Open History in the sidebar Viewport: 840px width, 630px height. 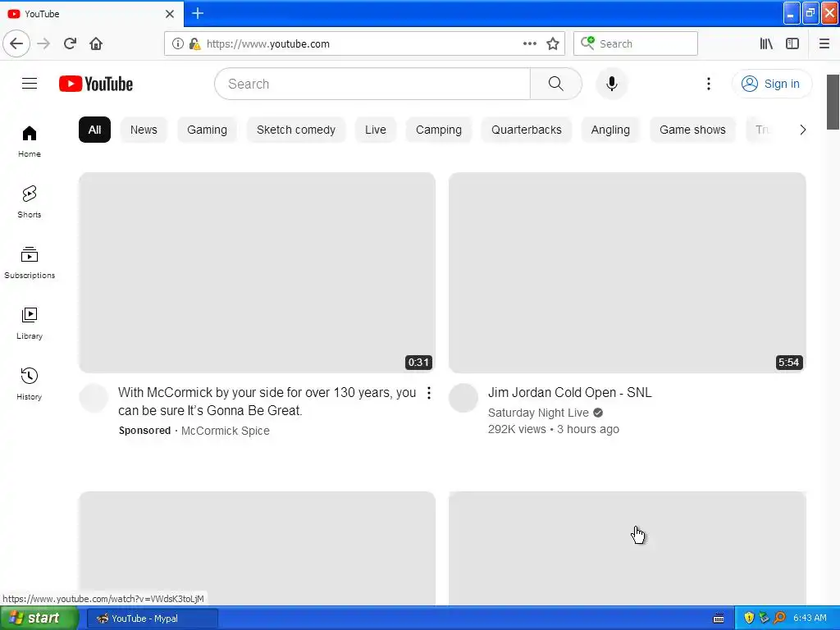tap(30, 384)
